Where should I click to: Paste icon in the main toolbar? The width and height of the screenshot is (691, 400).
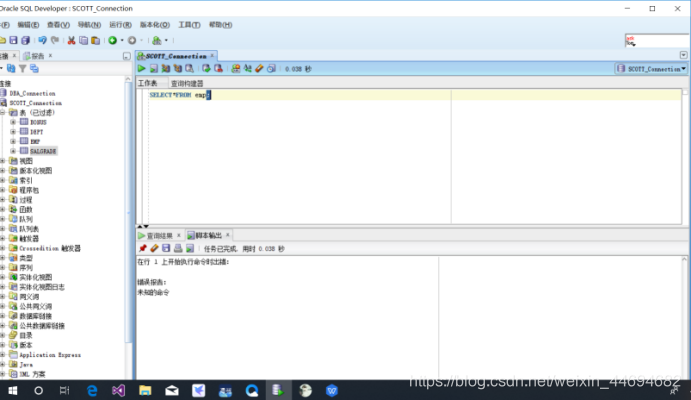coord(96,41)
